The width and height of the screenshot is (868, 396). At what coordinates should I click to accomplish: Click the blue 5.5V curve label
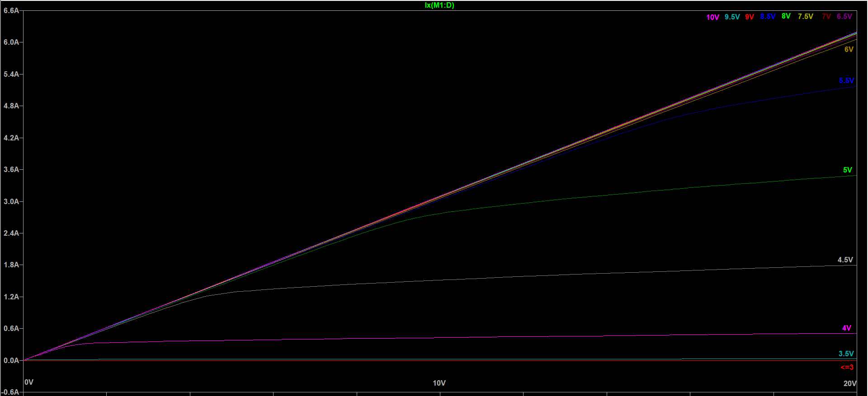point(846,81)
